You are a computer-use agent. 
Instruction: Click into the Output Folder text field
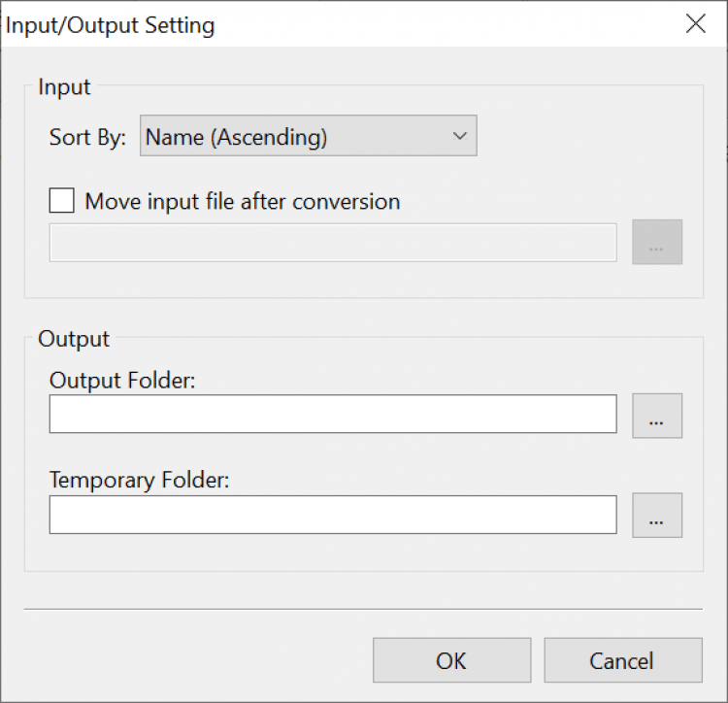tap(333, 414)
